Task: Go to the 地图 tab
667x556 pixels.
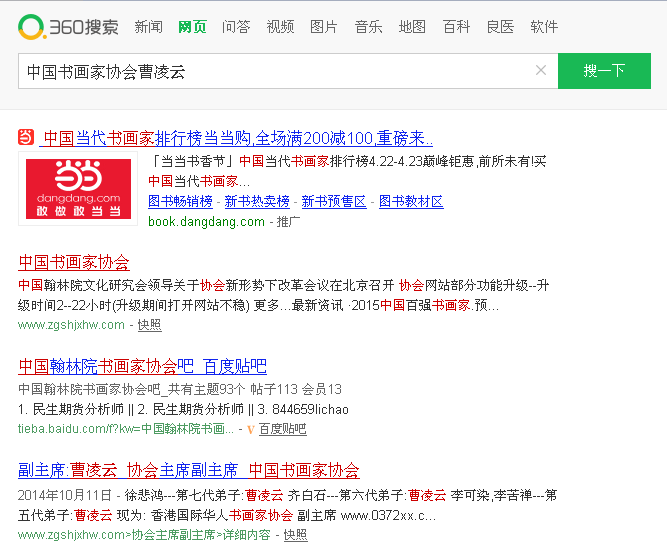Action: coord(412,27)
